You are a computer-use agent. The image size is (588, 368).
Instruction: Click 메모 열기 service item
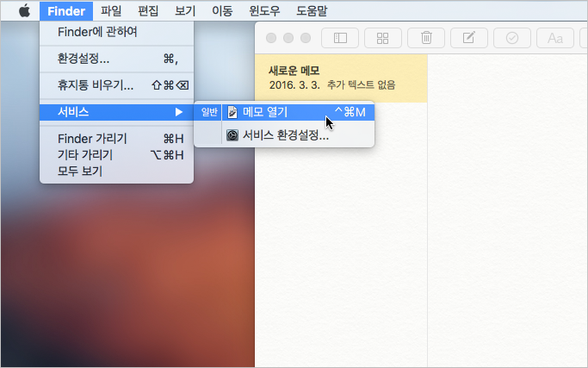tap(298, 112)
